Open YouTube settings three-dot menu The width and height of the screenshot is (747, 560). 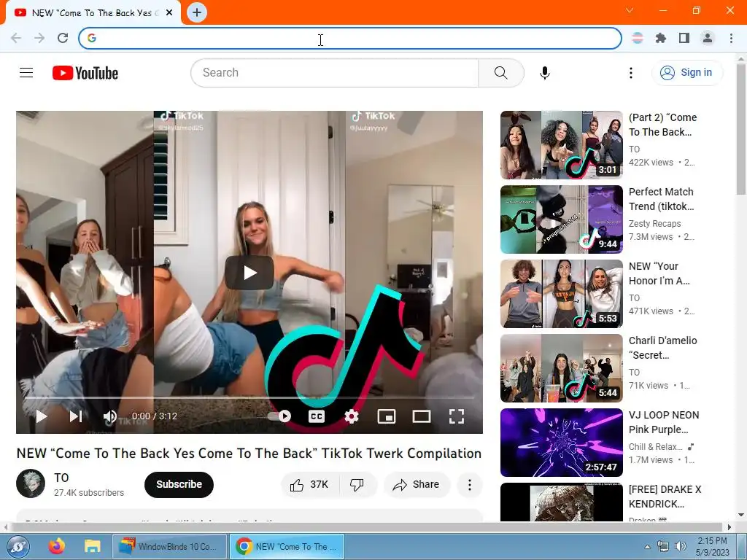point(631,73)
